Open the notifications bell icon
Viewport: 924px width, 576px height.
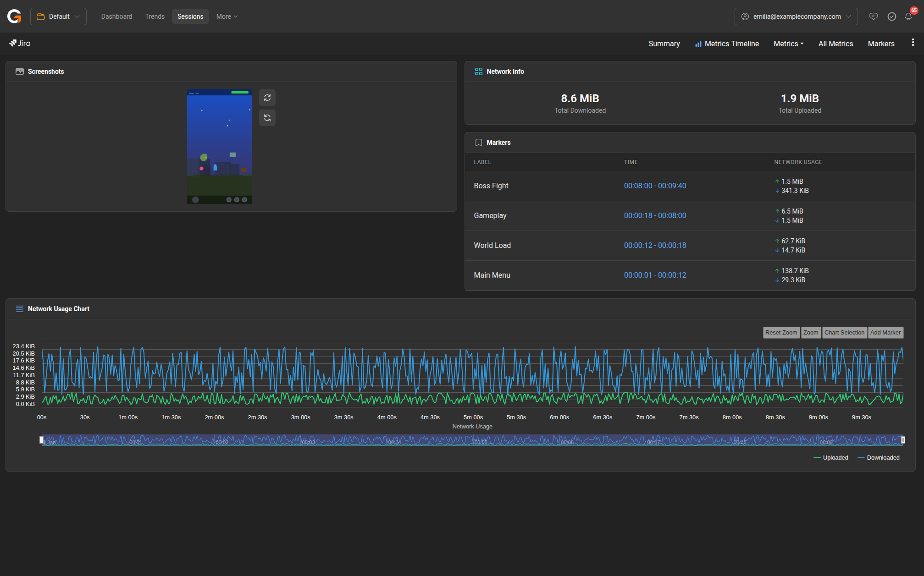[x=908, y=16]
